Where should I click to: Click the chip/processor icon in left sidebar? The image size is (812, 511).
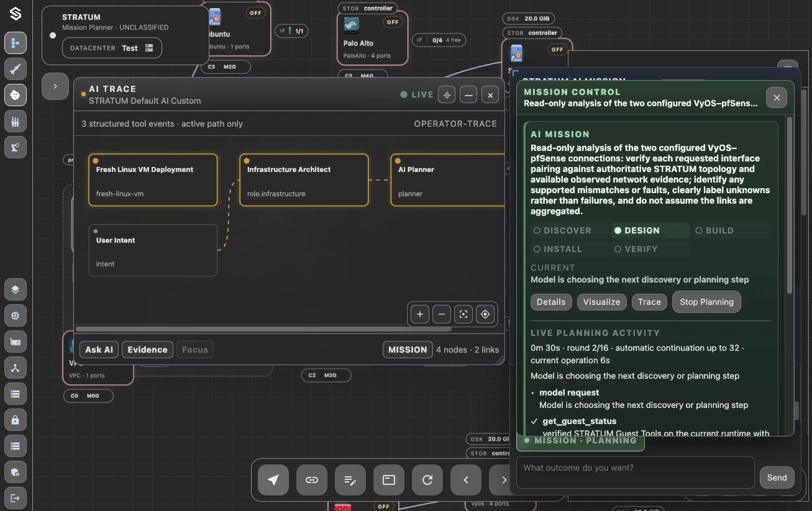click(16, 315)
